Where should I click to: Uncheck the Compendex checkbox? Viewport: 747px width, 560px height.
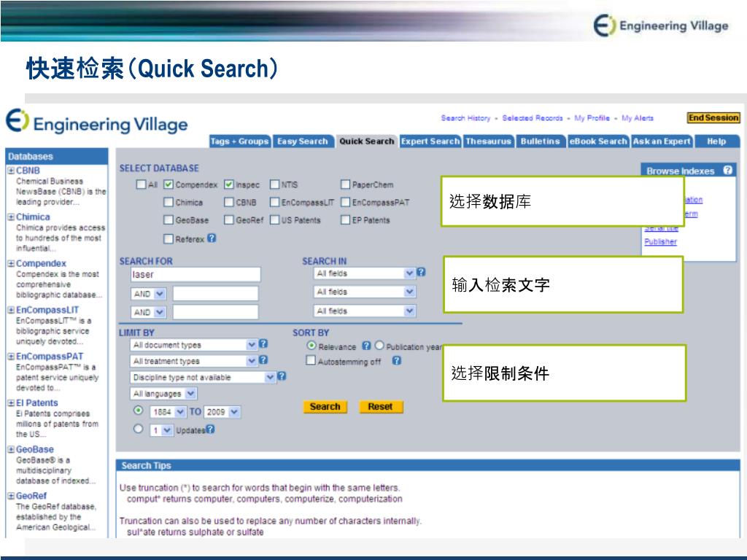[169, 184]
